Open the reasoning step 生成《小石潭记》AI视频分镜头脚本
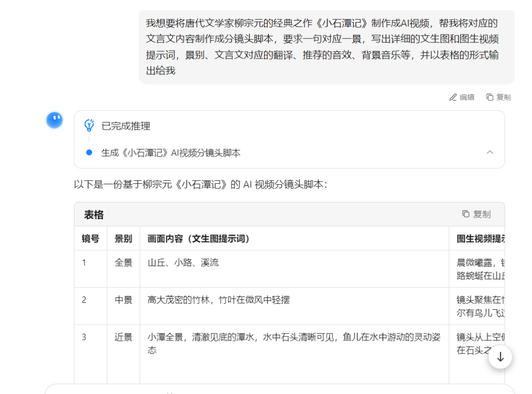Image resolution: width=532 pixels, height=394 pixels. [171, 153]
